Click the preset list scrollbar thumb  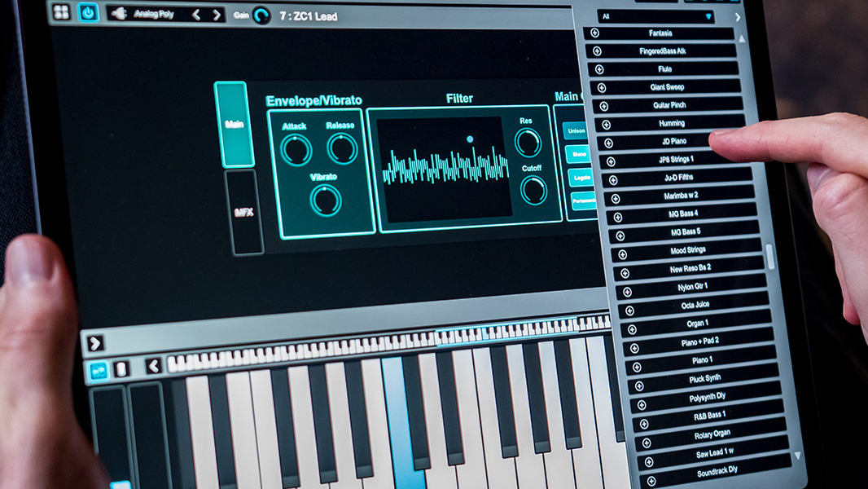[770, 256]
